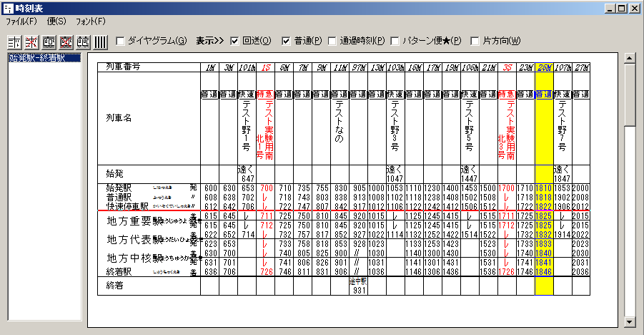Click the red 1S express train number
Image resolution: width=644 pixels, height=335 pixels.
(x=266, y=68)
